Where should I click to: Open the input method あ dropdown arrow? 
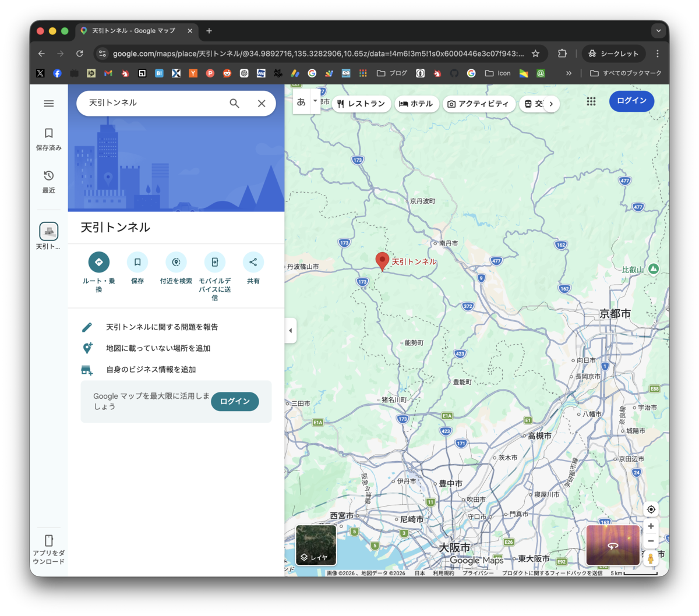[x=315, y=101]
